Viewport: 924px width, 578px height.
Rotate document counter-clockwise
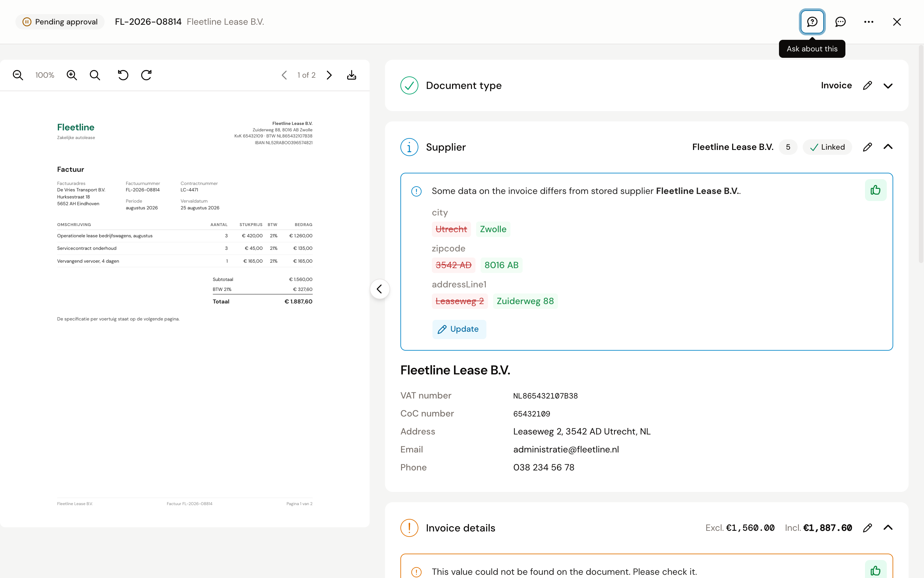123,75
